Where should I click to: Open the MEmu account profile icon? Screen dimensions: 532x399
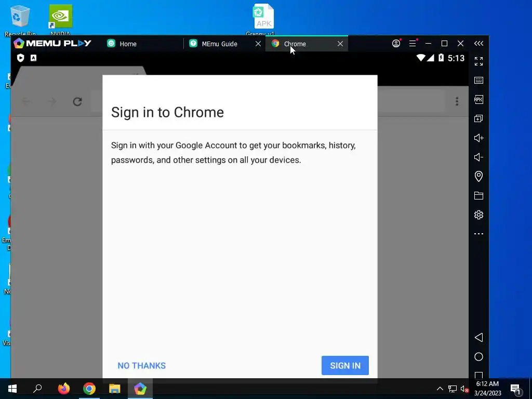pos(396,44)
